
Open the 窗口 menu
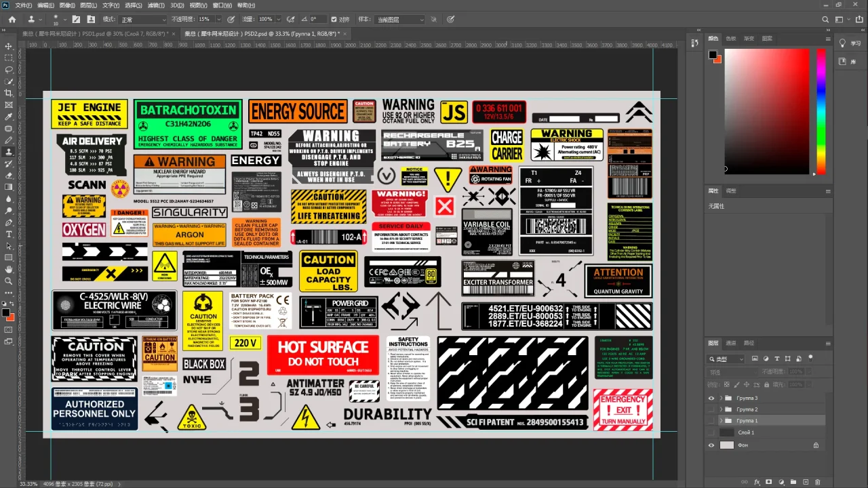coord(221,5)
